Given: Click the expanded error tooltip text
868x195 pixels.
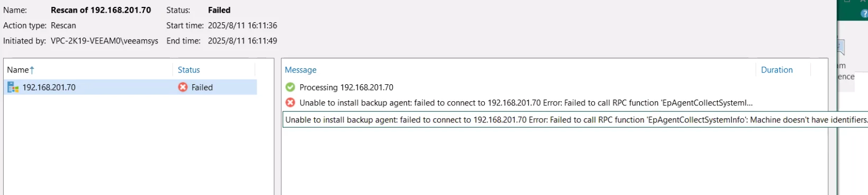Looking at the screenshot, I should (x=575, y=120).
